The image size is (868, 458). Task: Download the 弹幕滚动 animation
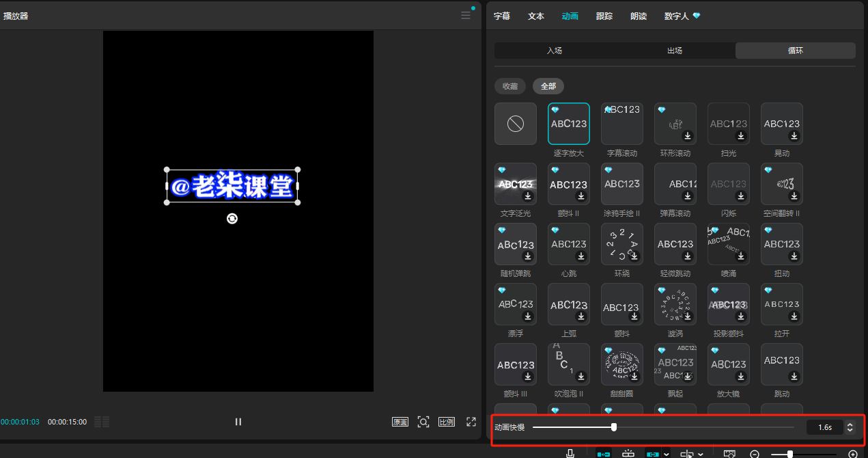[x=688, y=196]
